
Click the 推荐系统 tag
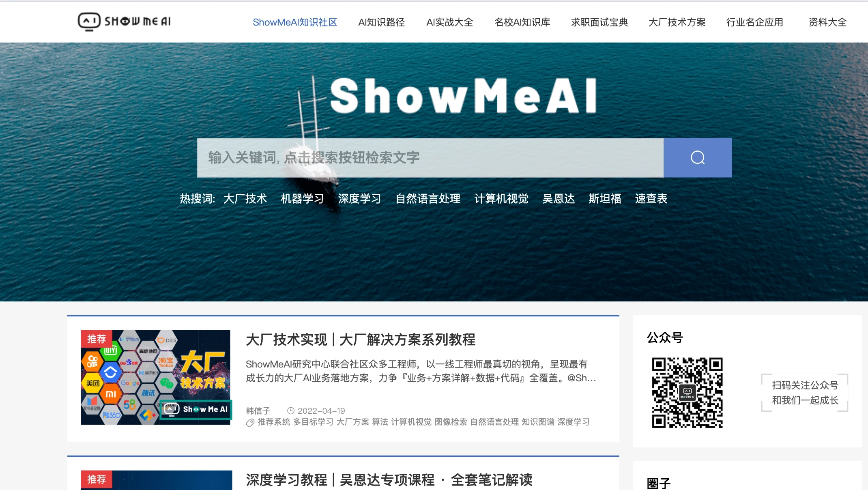[274, 422]
